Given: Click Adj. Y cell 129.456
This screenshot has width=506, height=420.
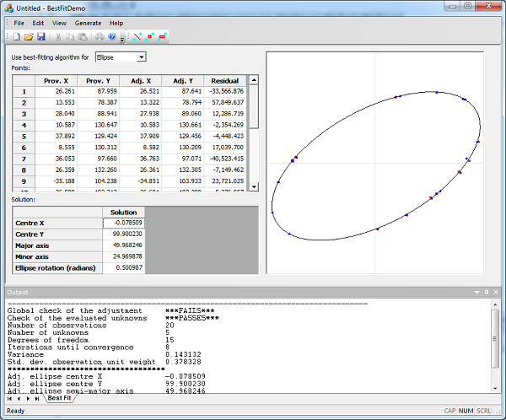Looking at the screenshot, I should (183, 137).
